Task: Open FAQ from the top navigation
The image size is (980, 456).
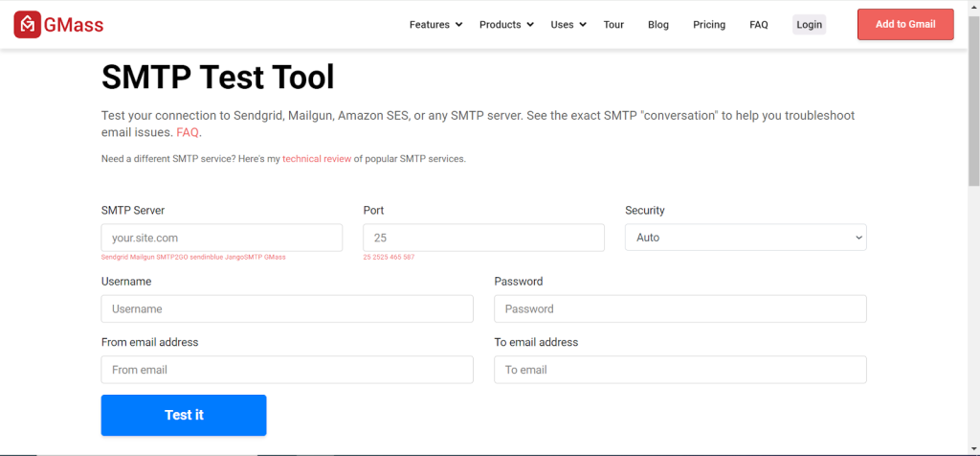Action: click(x=758, y=25)
